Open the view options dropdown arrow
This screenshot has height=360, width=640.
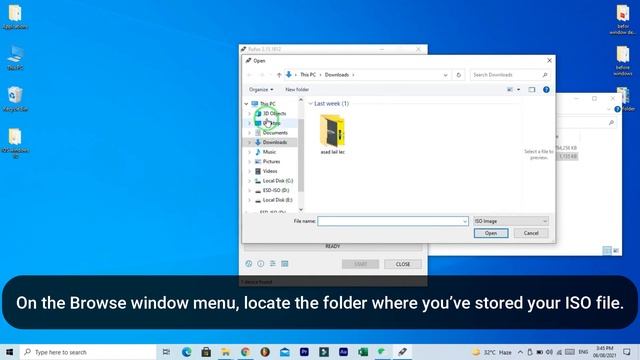click(519, 90)
